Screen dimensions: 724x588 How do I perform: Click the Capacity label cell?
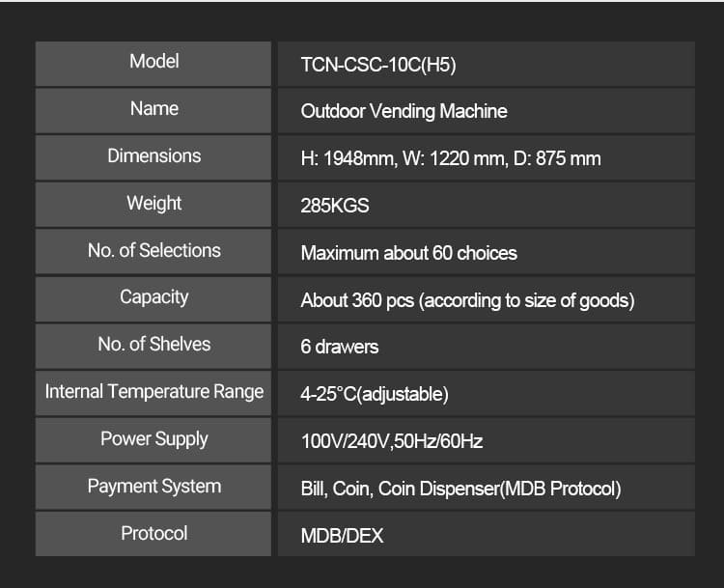click(154, 297)
